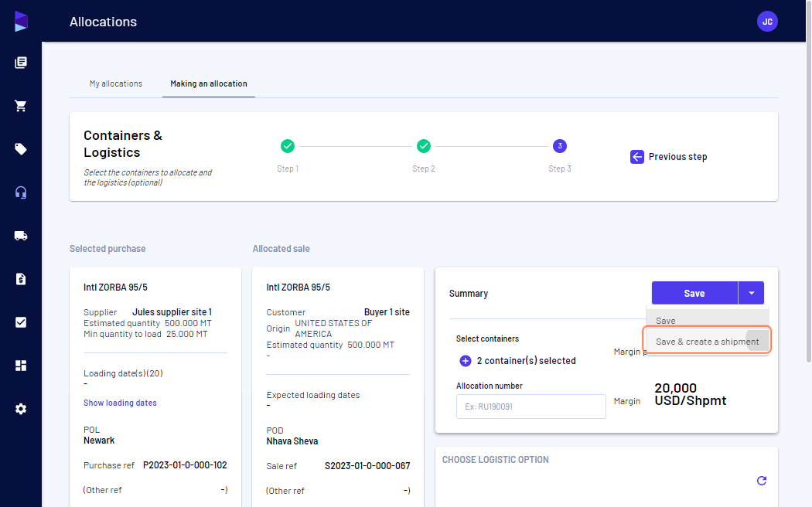Click Show loading dates link

(120, 403)
